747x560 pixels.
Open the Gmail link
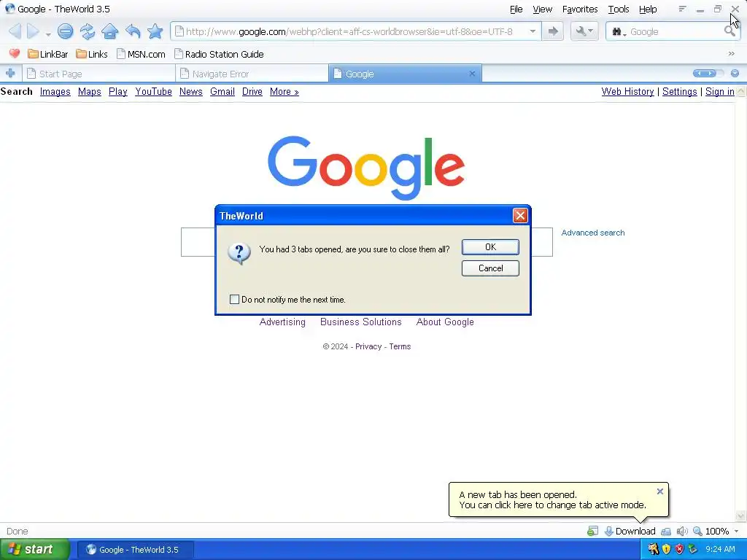(x=222, y=91)
